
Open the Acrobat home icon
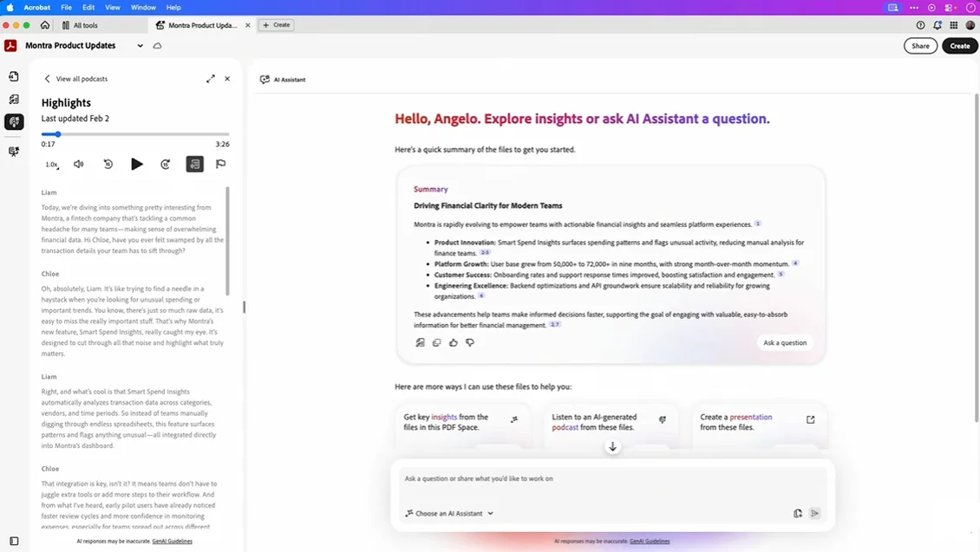click(45, 25)
